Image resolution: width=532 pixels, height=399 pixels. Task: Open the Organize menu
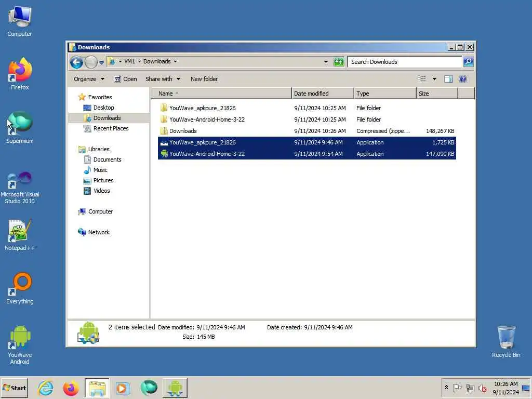pos(89,79)
